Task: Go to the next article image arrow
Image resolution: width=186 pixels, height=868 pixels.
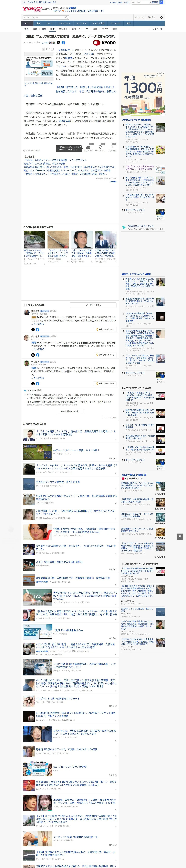Action: coord(52,49)
